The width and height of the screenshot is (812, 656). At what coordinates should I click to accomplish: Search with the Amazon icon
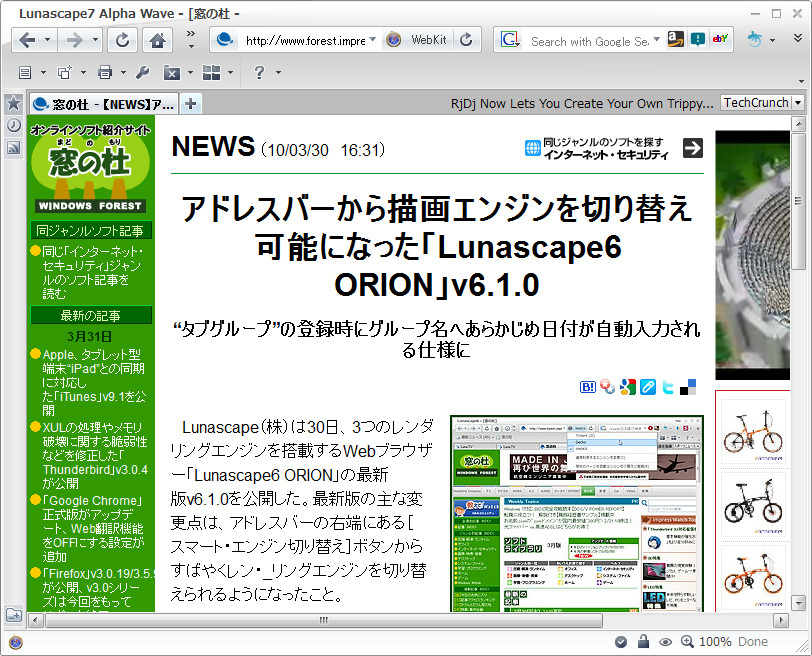coord(675,39)
